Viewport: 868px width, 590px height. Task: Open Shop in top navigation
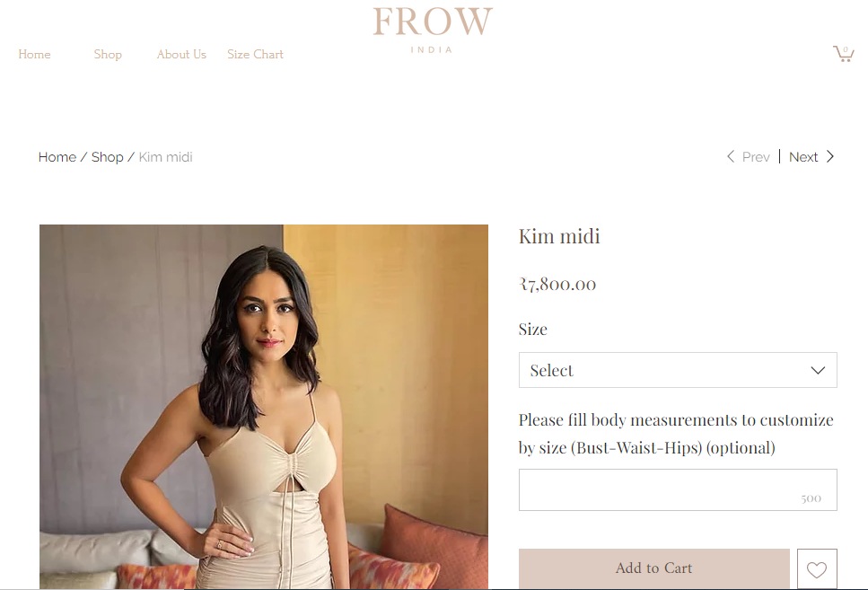pos(108,54)
